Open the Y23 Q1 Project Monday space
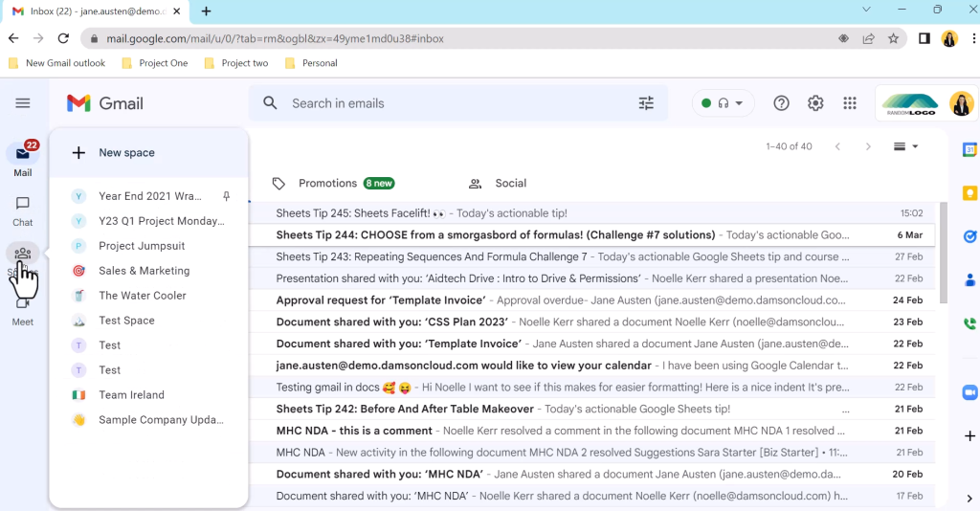Viewport: 980px width, 511px height. pyautogui.click(x=148, y=221)
